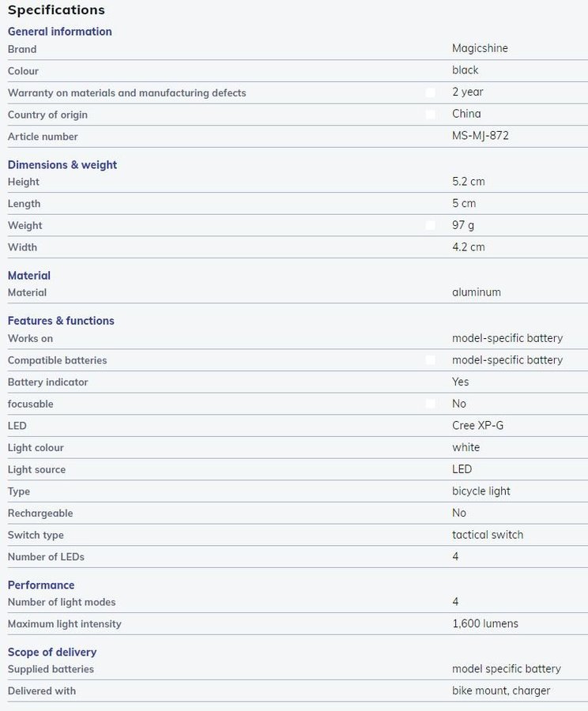Click the bike mount, charger value
The image size is (588, 711).
tap(501, 691)
